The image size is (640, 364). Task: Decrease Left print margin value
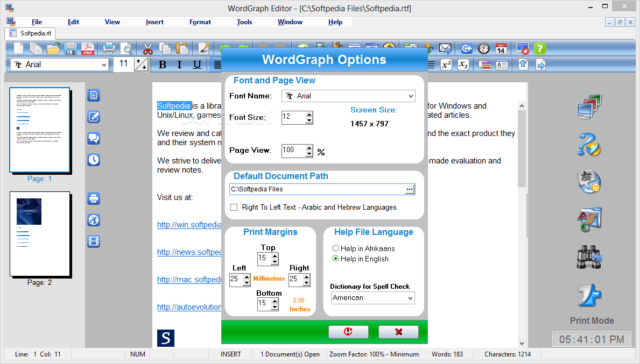click(x=247, y=283)
